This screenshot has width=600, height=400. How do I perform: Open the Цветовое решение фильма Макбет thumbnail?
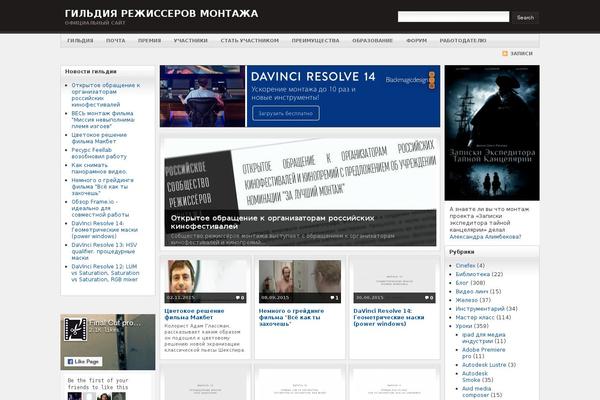tap(205, 281)
